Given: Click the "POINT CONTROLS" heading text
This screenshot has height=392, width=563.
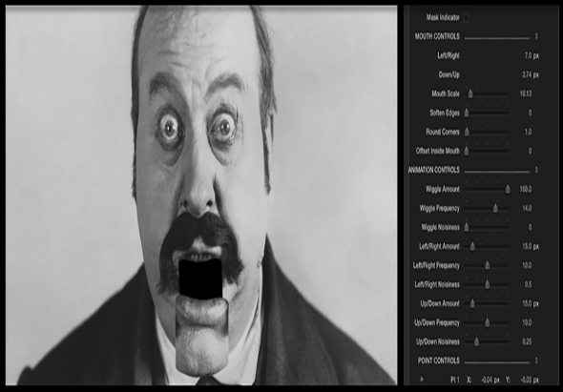Looking at the screenshot, I should [x=438, y=361].
